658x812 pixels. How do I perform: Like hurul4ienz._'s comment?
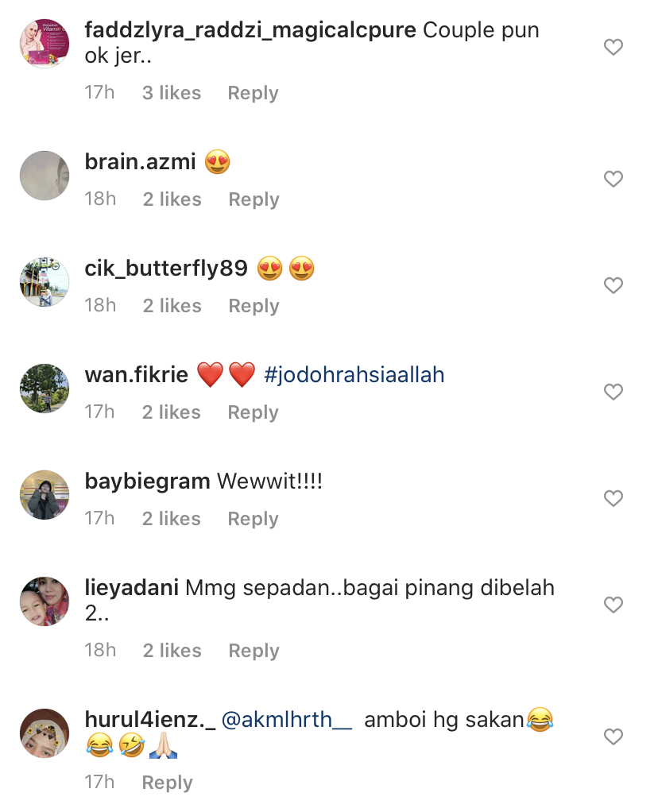(x=613, y=737)
